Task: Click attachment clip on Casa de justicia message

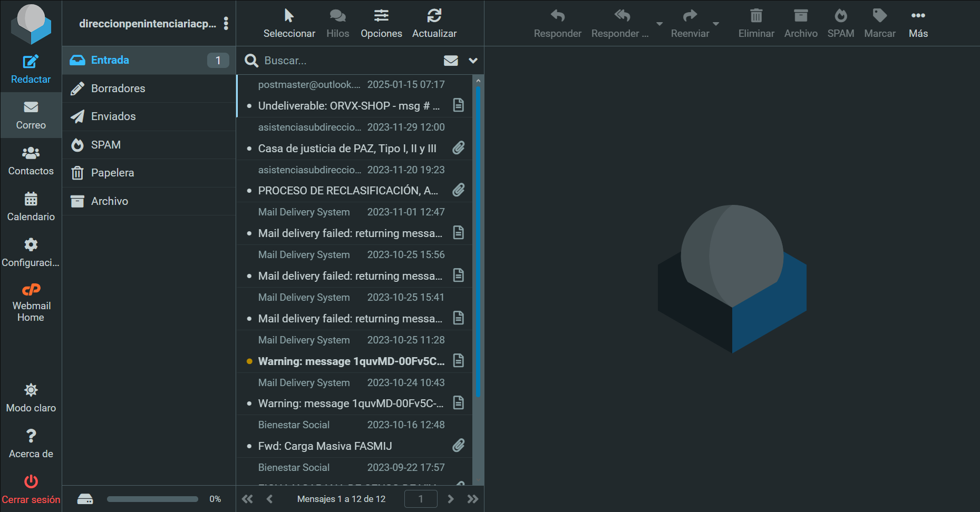Action: [x=459, y=148]
